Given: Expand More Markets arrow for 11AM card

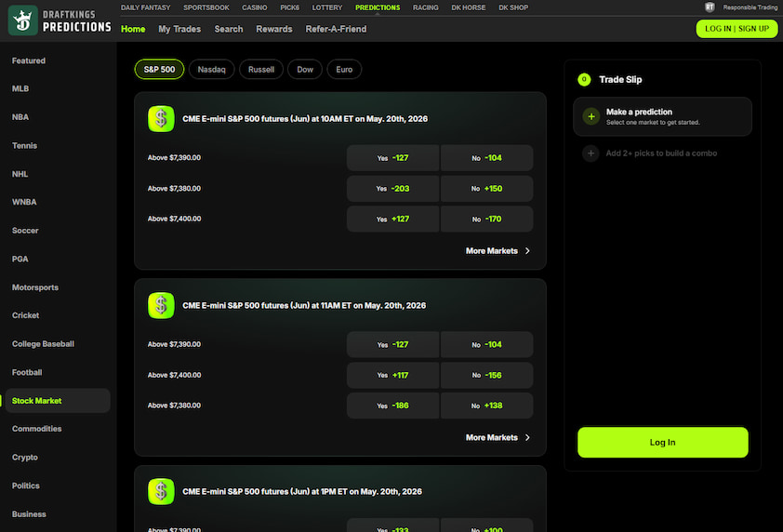Looking at the screenshot, I should (527, 437).
